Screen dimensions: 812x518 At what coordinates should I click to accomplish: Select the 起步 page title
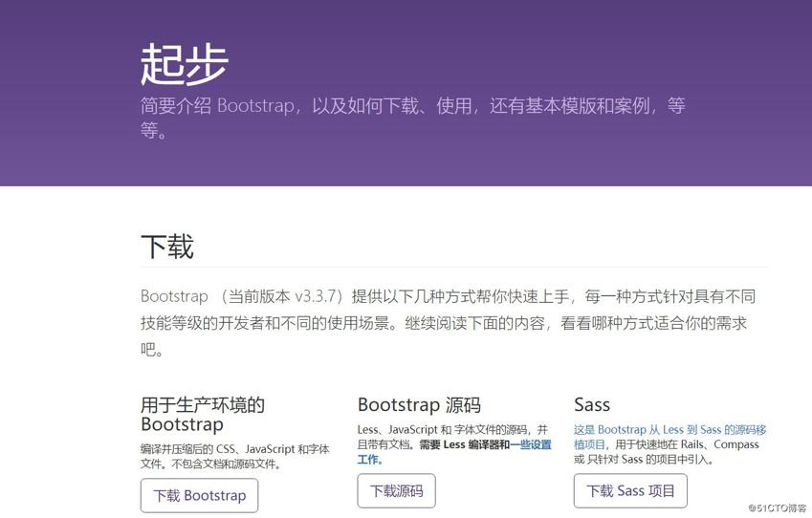[x=185, y=65]
